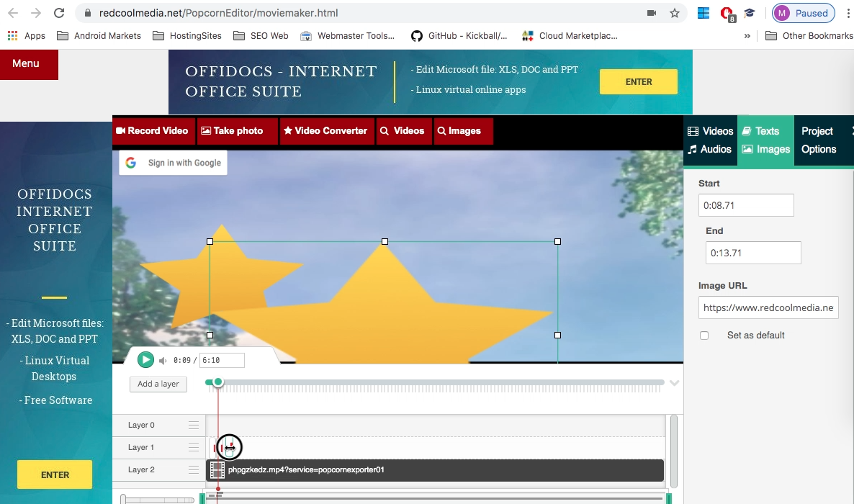Click the Add a layer button
The image size is (854, 504).
point(158,384)
